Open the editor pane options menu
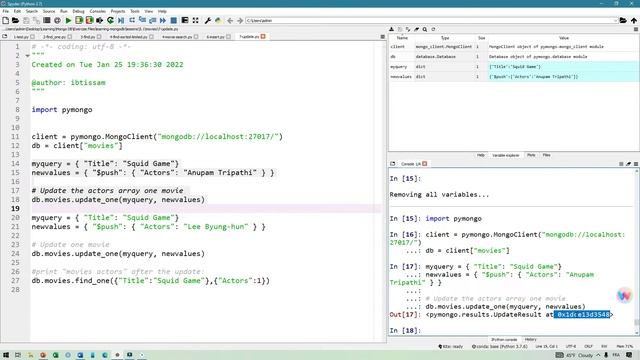Image resolution: width=640 pixels, height=360 pixels. point(382,37)
